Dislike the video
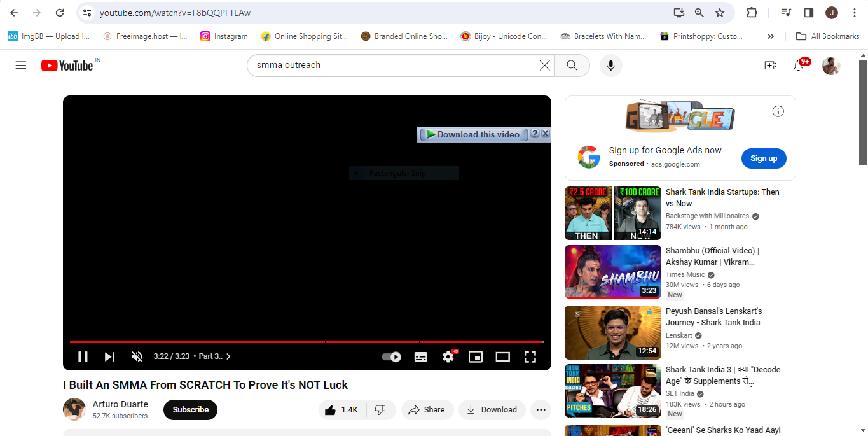 tap(380, 410)
